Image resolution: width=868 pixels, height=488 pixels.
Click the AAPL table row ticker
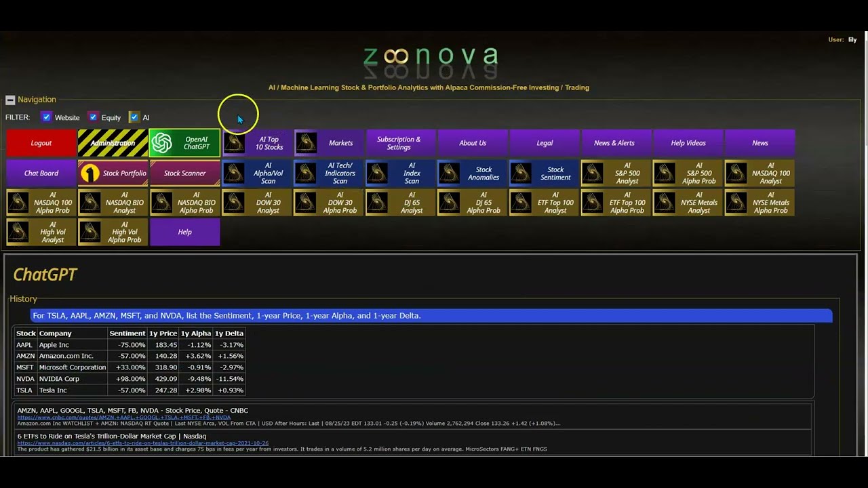click(x=24, y=345)
